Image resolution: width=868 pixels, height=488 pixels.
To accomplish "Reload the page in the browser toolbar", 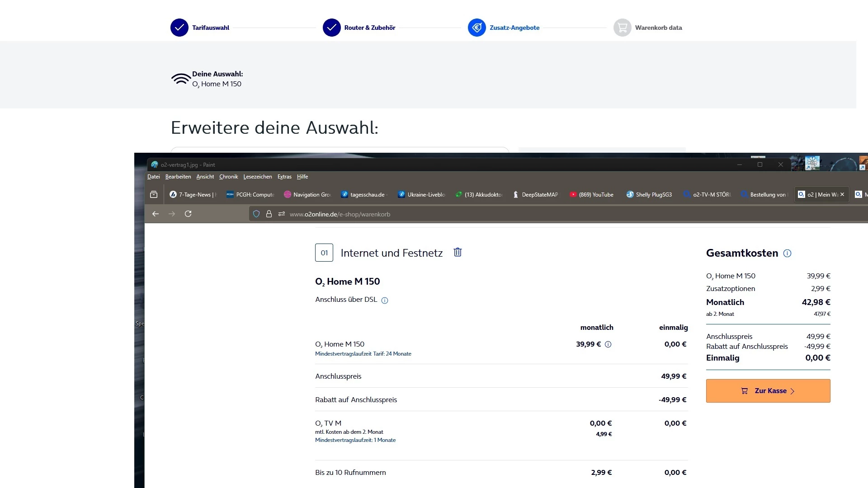I will tap(188, 214).
